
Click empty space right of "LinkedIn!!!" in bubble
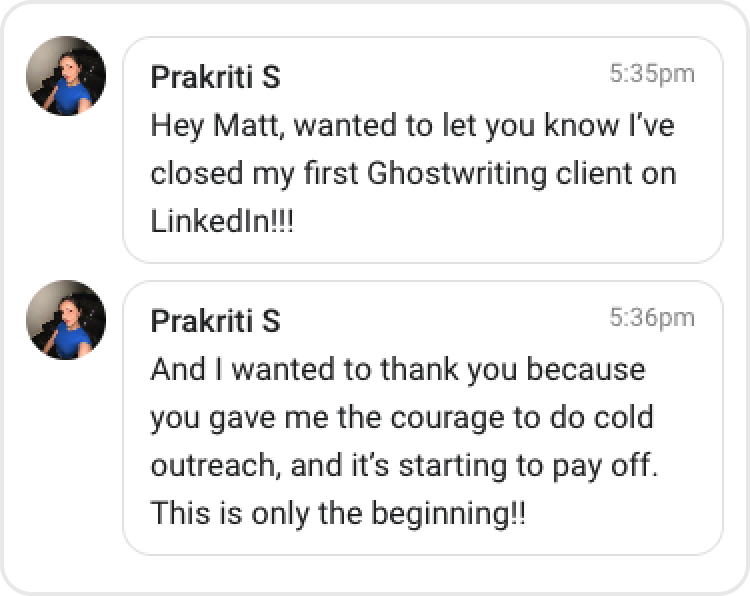(x=500, y=222)
